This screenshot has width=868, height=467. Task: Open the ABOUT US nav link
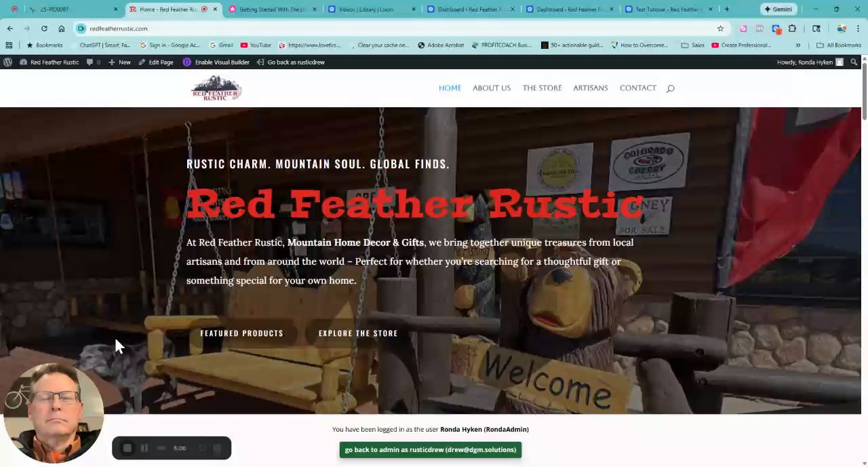point(492,88)
